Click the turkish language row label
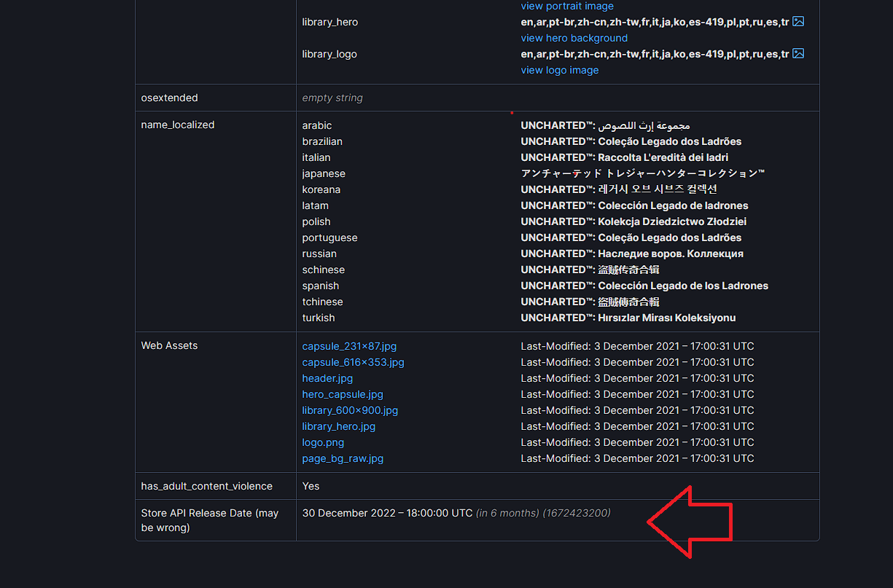 [319, 318]
